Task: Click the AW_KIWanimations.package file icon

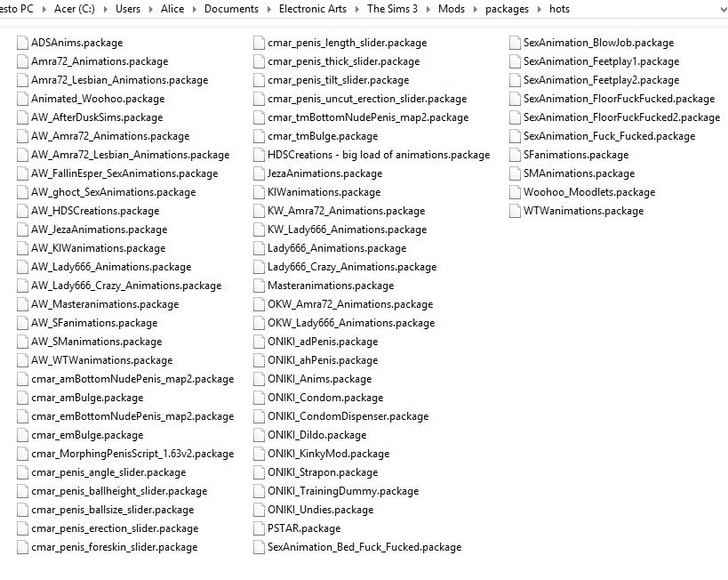Action: [x=22, y=248]
